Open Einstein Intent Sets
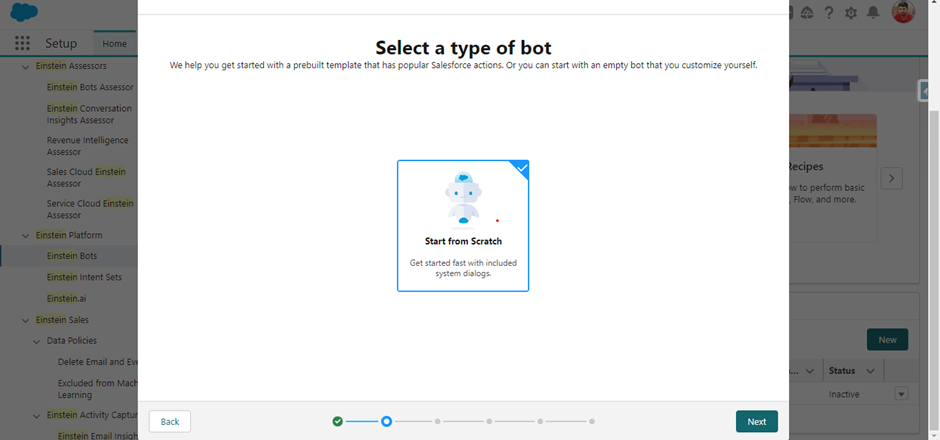940x440 pixels. (84, 277)
